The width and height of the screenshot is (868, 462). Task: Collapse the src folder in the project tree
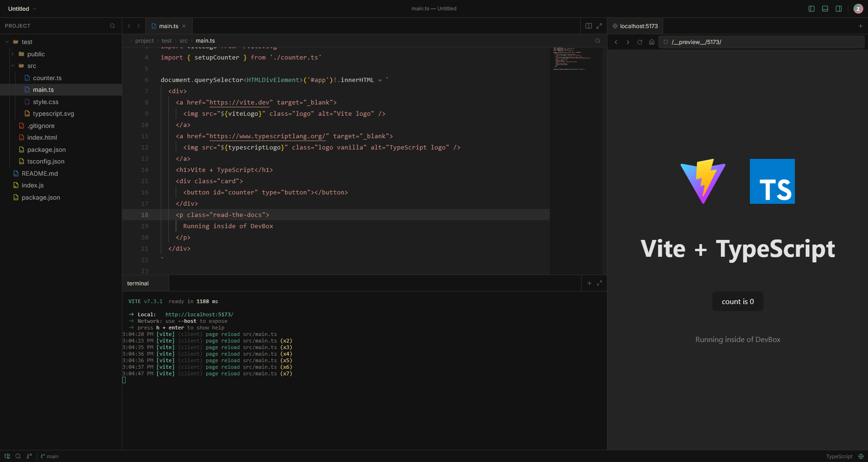pyautogui.click(x=13, y=66)
